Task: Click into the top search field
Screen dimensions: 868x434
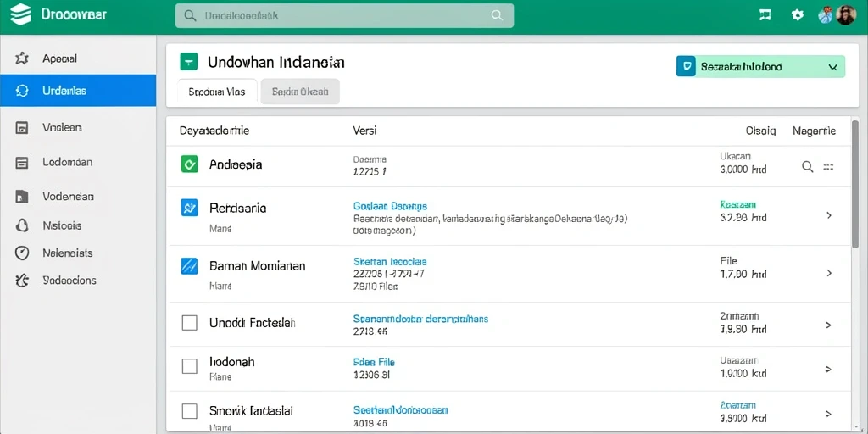Action: [x=344, y=15]
